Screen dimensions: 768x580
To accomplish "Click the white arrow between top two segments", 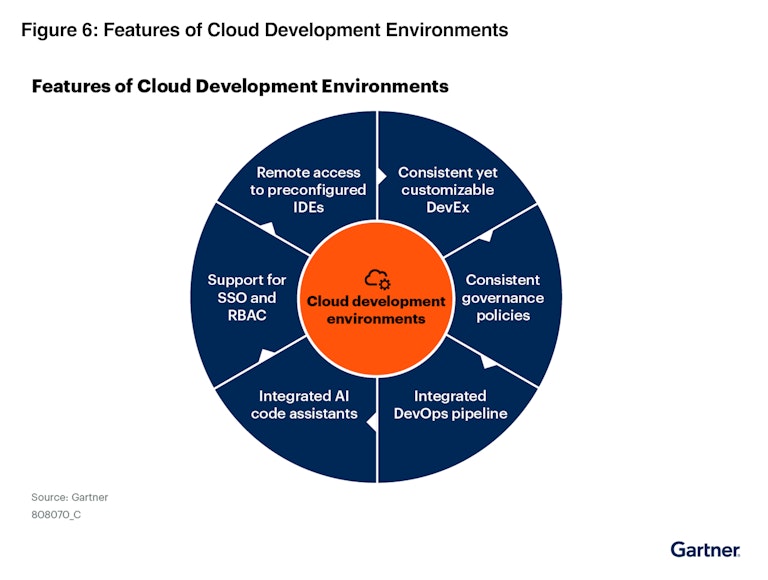I will [x=382, y=175].
